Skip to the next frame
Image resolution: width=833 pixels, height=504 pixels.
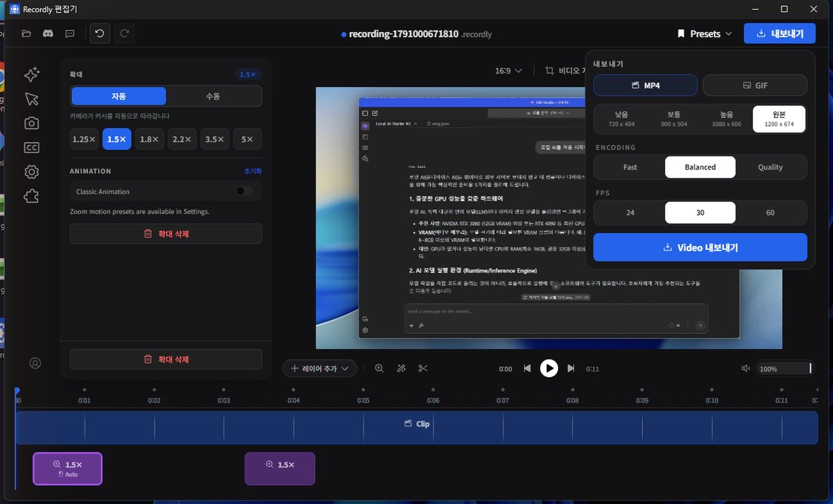coord(570,368)
